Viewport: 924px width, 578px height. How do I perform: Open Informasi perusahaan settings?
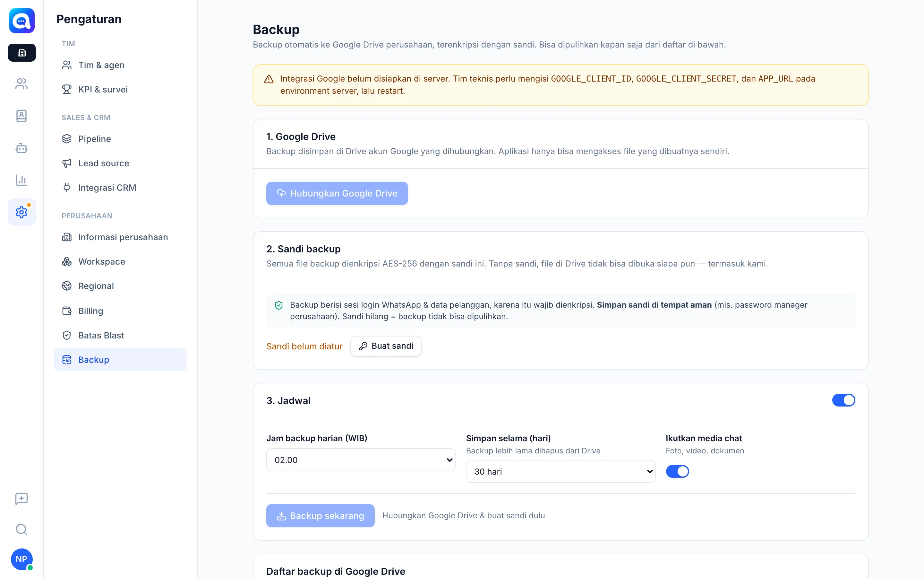click(120, 237)
